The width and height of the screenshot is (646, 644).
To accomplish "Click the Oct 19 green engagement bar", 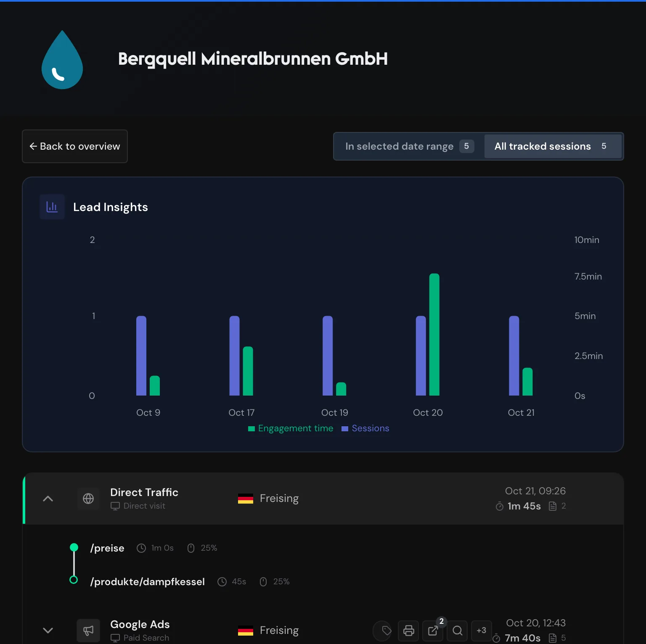I will [341, 389].
